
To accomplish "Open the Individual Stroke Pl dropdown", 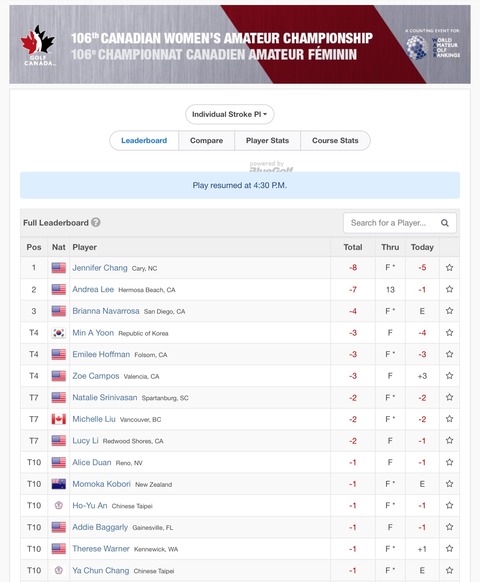I will [229, 114].
